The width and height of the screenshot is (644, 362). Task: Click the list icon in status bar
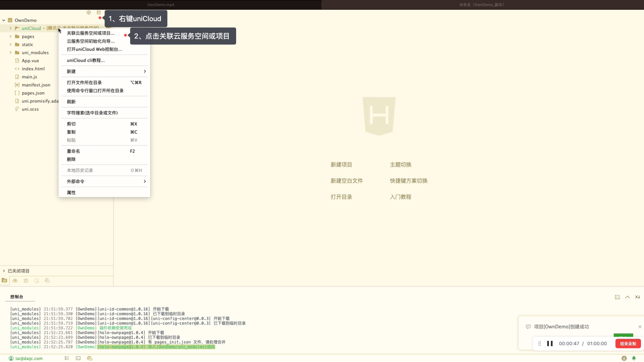pyautogui.click(x=67, y=358)
